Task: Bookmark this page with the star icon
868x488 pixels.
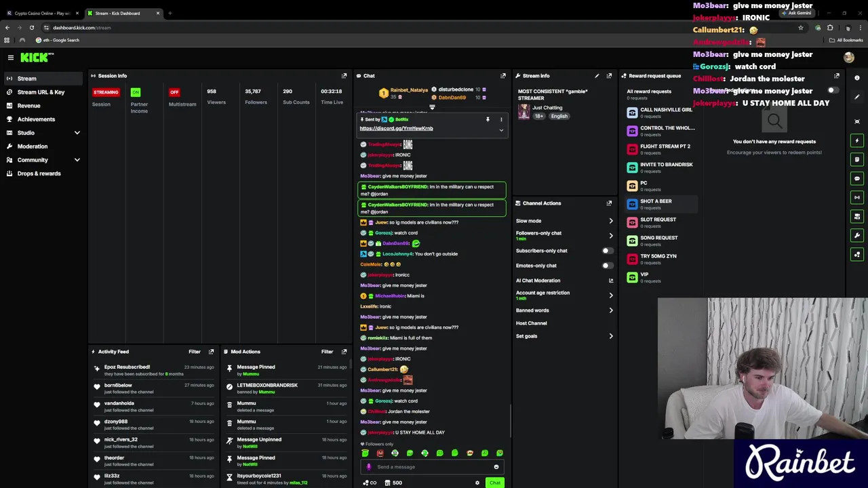Action: pyautogui.click(x=800, y=28)
